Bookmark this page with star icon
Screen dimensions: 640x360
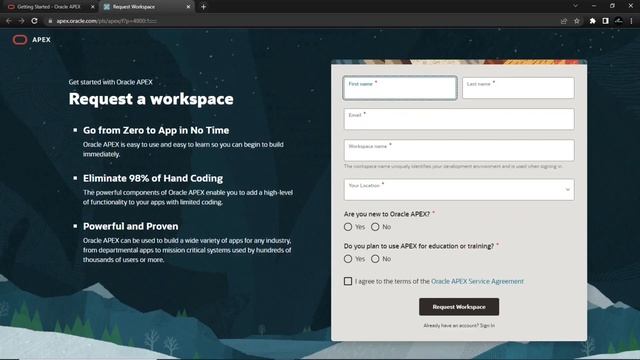tap(577, 21)
